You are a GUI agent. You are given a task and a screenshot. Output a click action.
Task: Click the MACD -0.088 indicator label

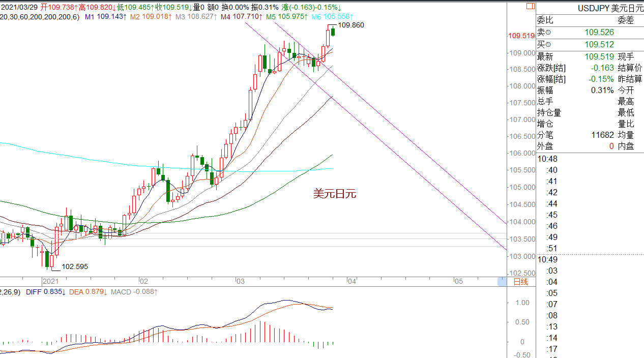click(134, 292)
